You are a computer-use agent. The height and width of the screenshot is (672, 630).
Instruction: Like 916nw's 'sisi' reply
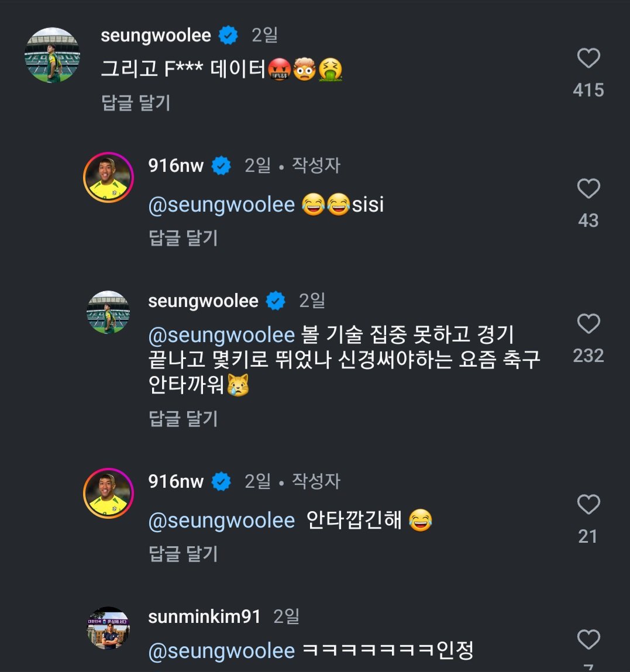coord(588,189)
